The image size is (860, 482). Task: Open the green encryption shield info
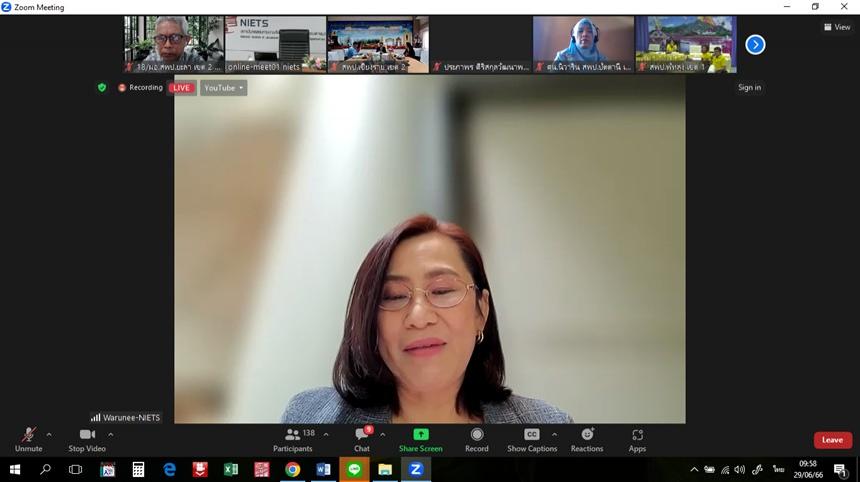click(x=102, y=87)
